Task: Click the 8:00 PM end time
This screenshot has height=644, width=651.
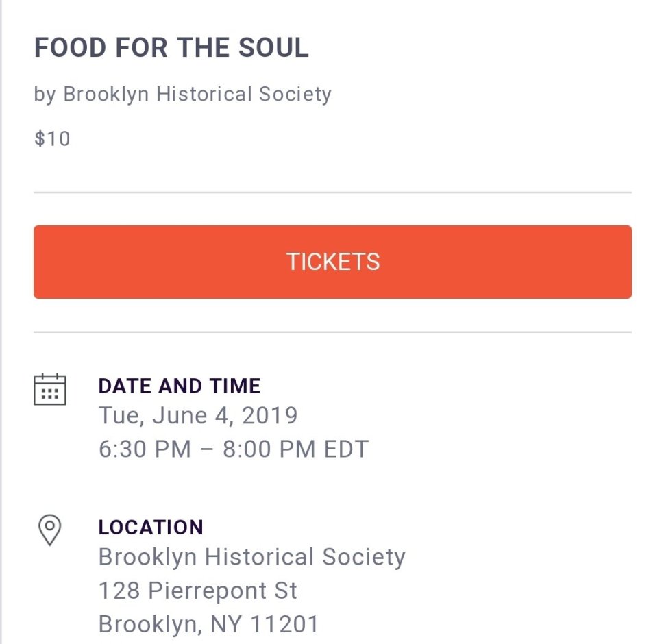Action: (x=271, y=449)
